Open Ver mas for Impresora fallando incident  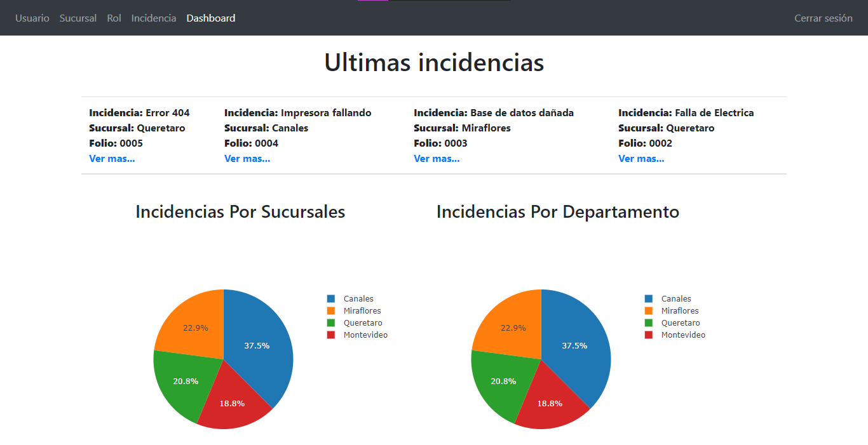(247, 159)
